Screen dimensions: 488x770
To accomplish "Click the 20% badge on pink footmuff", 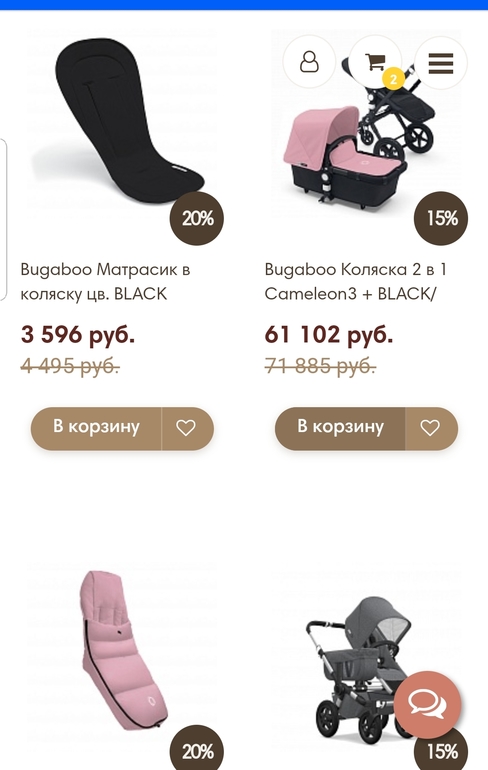I will click(x=197, y=749).
